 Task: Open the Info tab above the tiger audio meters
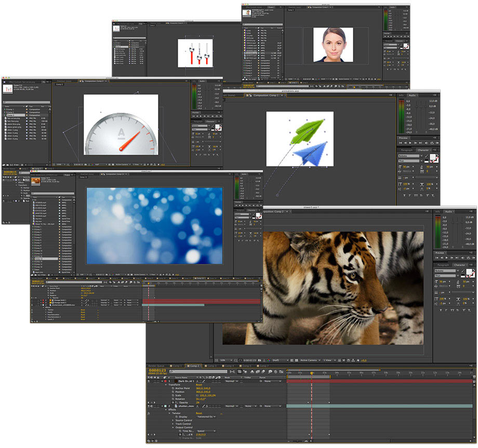point(437,211)
